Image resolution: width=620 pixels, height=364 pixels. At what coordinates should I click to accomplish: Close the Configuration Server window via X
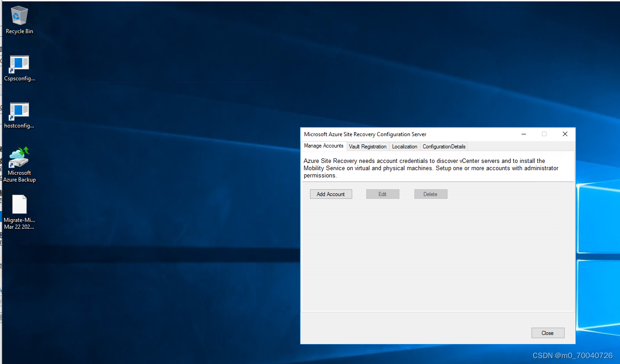click(565, 134)
